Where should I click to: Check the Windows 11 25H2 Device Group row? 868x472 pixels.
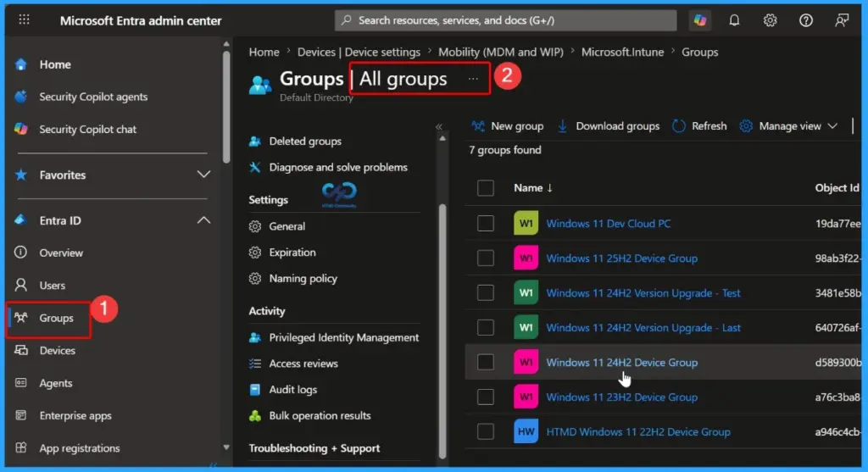(x=486, y=258)
